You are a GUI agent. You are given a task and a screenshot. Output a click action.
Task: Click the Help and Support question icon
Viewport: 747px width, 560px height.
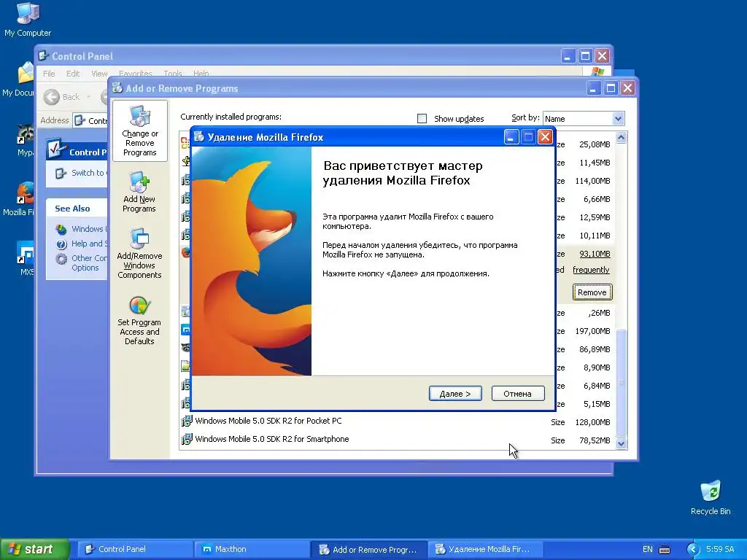61,244
